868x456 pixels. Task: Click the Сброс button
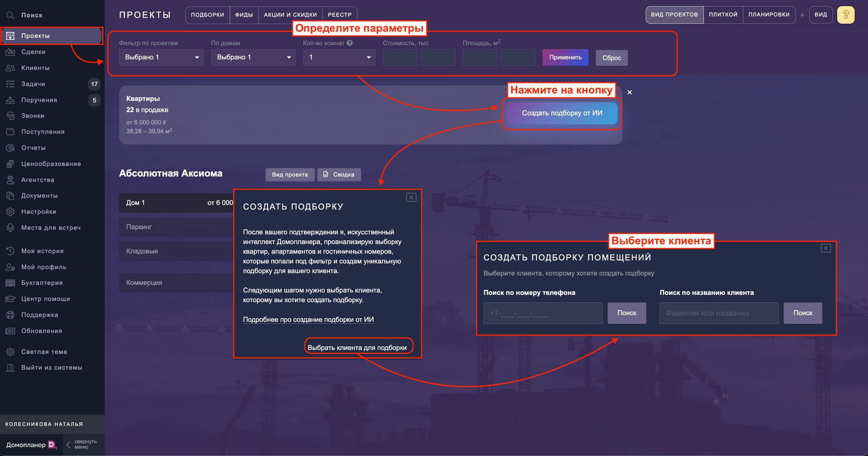(611, 58)
